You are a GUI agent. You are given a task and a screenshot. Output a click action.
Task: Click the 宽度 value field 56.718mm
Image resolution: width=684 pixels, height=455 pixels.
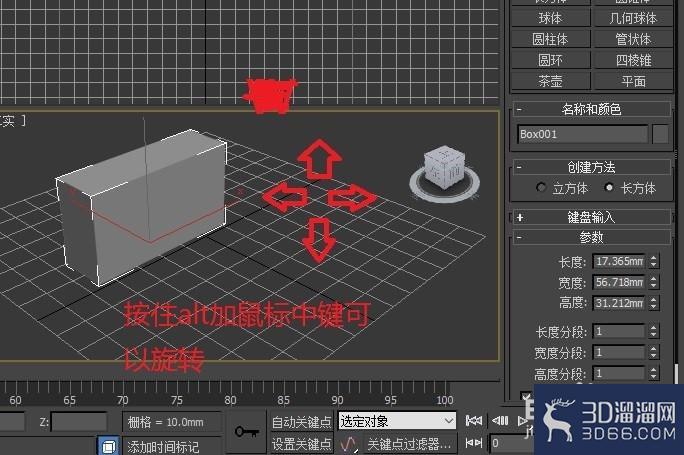[x=619, y=282]
